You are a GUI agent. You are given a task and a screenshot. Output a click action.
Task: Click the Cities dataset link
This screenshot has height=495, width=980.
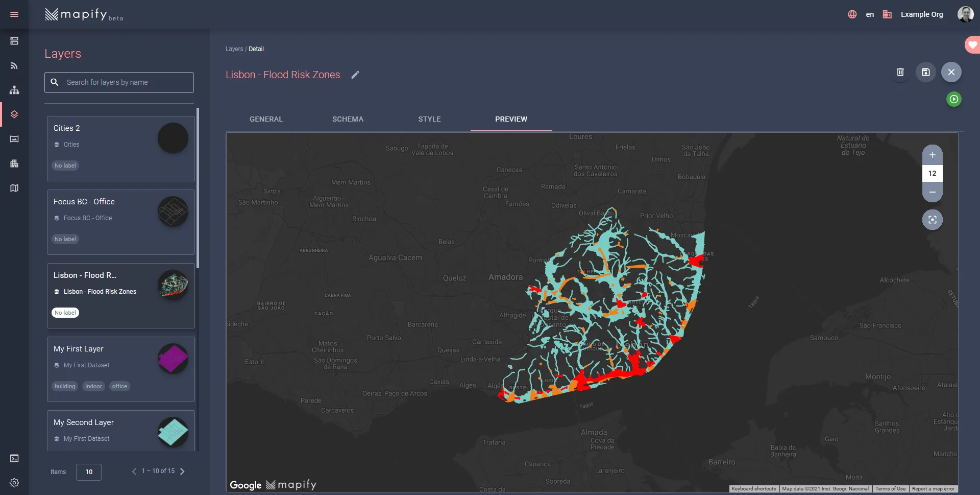coord(71,145)
